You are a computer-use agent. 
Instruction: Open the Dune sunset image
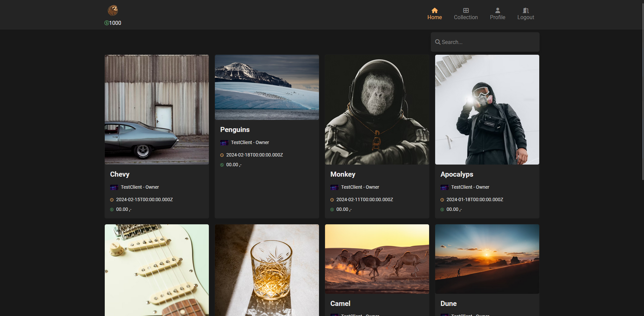click(487, 259)
